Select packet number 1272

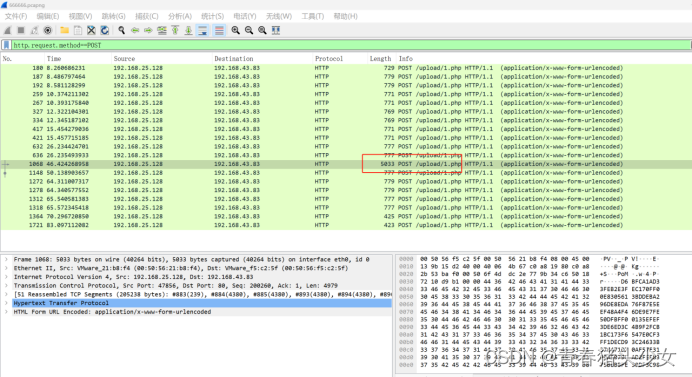coord(346,181)
